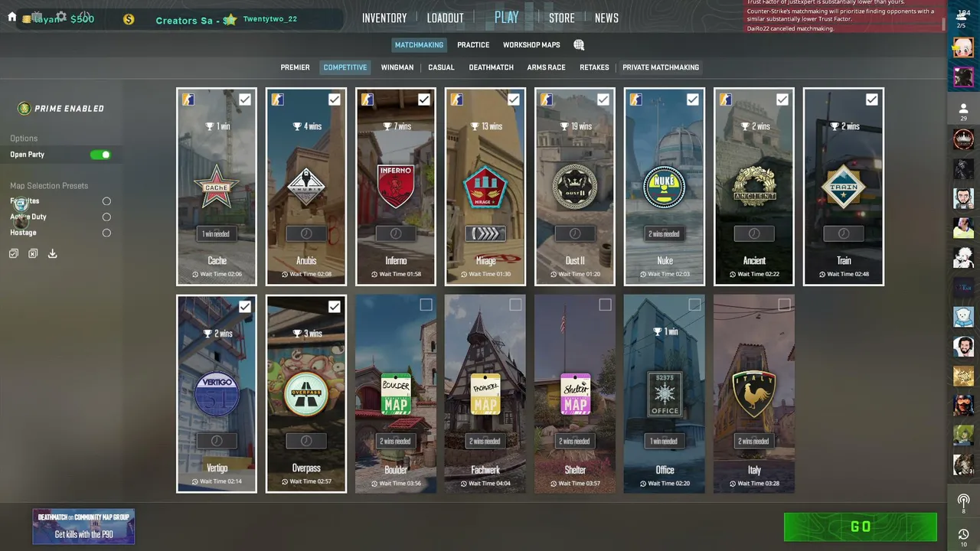Click the Train map badge
The width and height of the screenshot is (980, 551).
[844, 187]
